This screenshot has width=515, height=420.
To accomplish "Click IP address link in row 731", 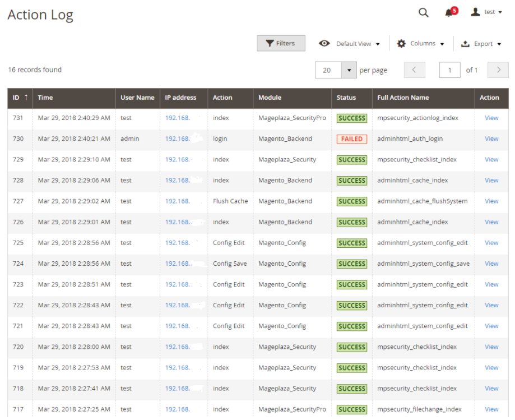I will click(x=178, y=118).
